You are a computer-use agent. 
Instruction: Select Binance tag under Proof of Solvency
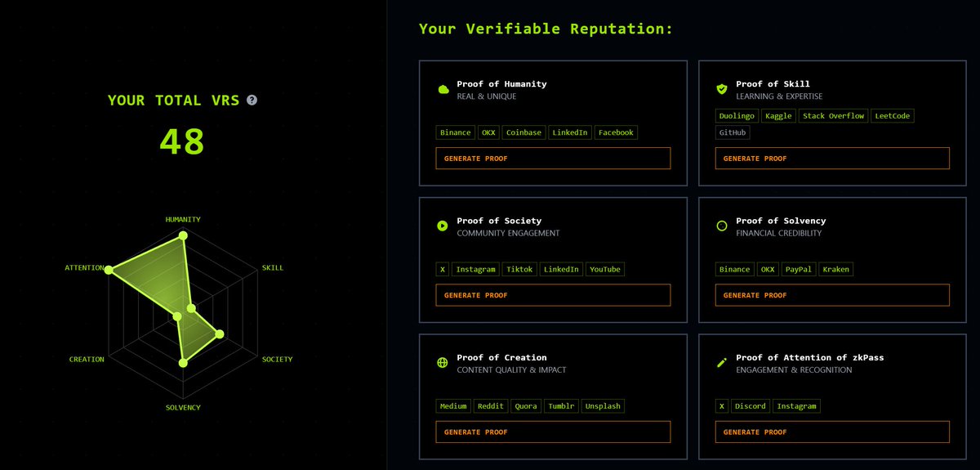coord(734,269)
